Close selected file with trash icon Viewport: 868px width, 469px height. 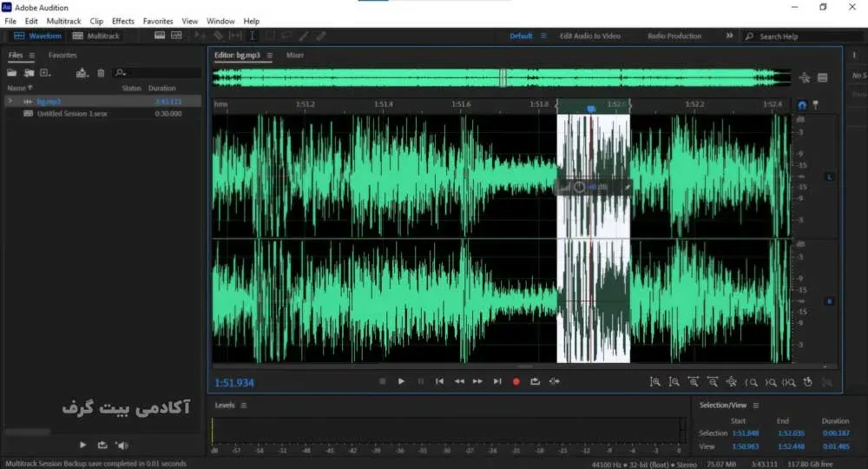click(101, 73)
